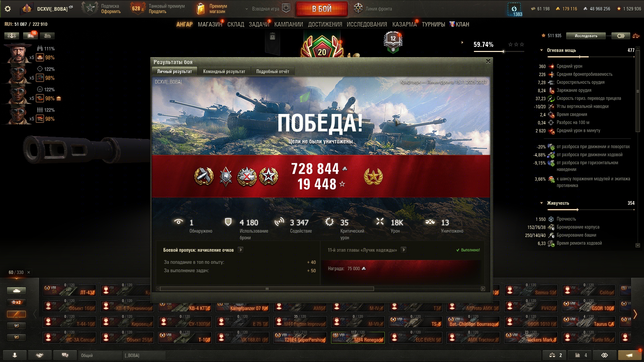Screen dimensions: 644x362
Task: Open the chat channels speech-bubble icon
Action: pyautogui.click(x=65, y=355)
